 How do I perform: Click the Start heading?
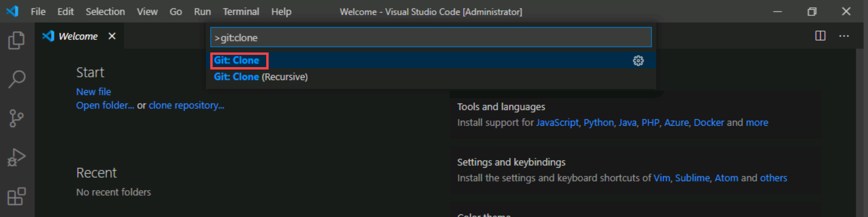pyautogui.click(x=90, y=73)
